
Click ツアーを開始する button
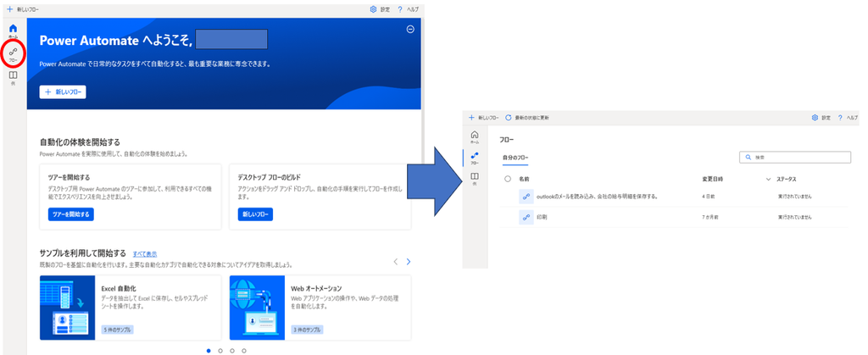click(x=70, y=214)
